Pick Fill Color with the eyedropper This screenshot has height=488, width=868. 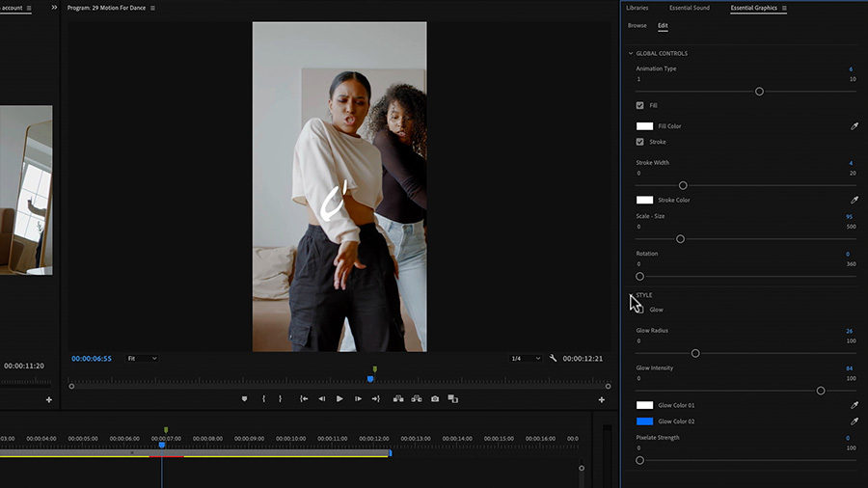point(854,126)
